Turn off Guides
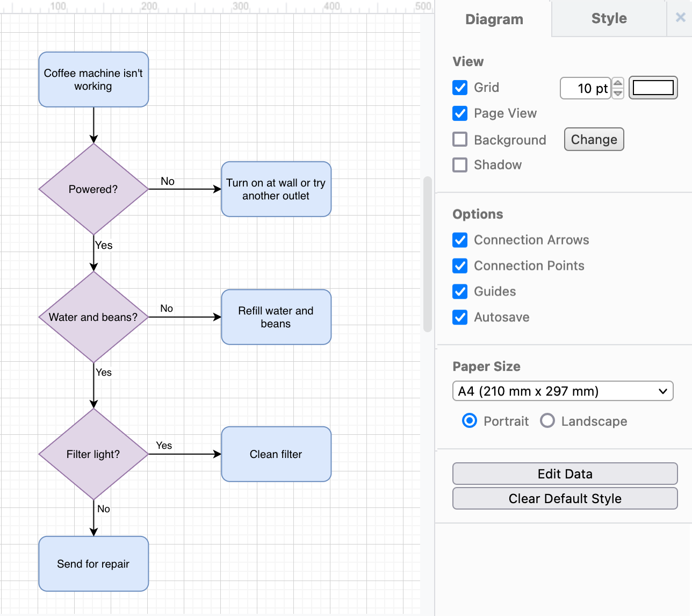Viewport: 692px width, 616px height. coord(460,291)
